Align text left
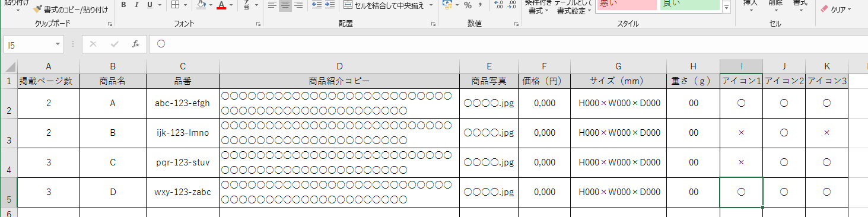The image size is (868, 217). point(272,5)
